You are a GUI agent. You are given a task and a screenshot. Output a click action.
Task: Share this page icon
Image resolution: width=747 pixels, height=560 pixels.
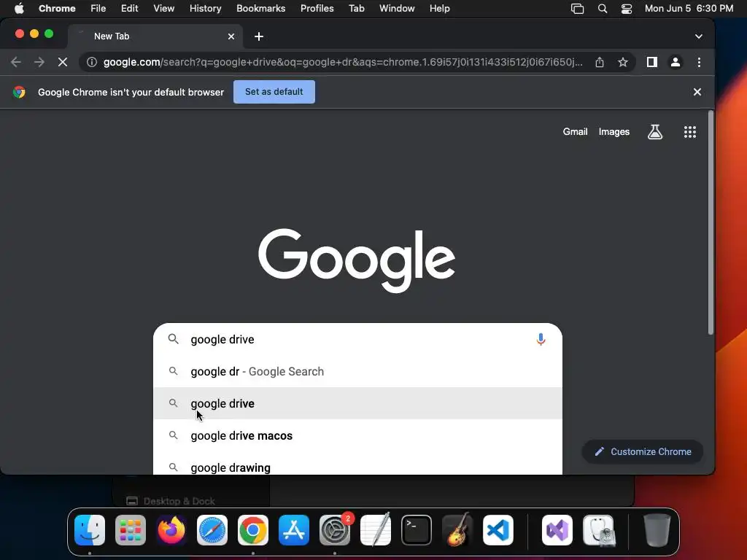point(600,62)
